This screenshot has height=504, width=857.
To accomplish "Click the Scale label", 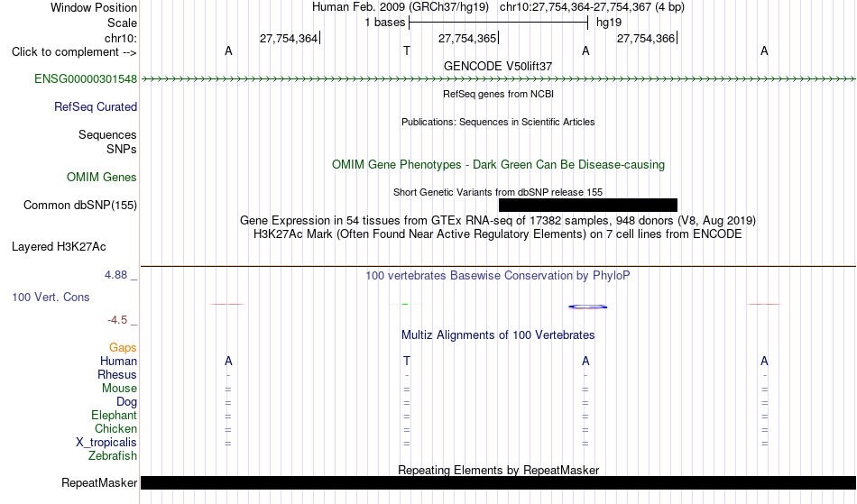I will tap(122, 23).
